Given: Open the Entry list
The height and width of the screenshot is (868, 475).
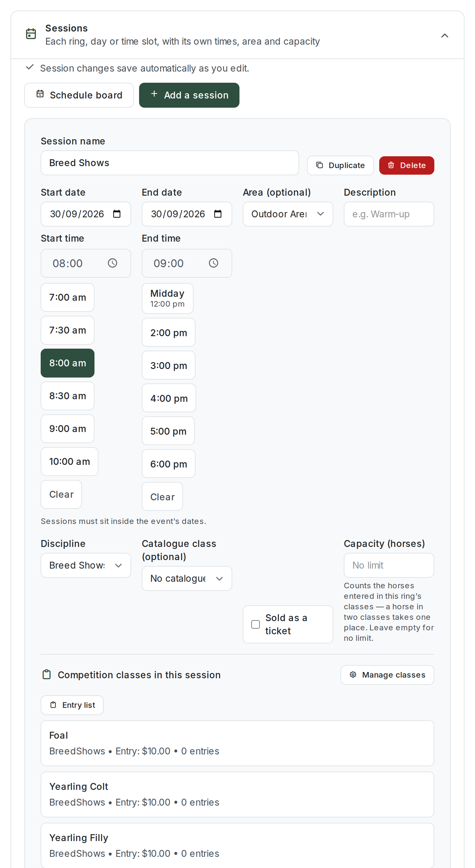Looking at the screenshot, I should (x=72, y=705).
